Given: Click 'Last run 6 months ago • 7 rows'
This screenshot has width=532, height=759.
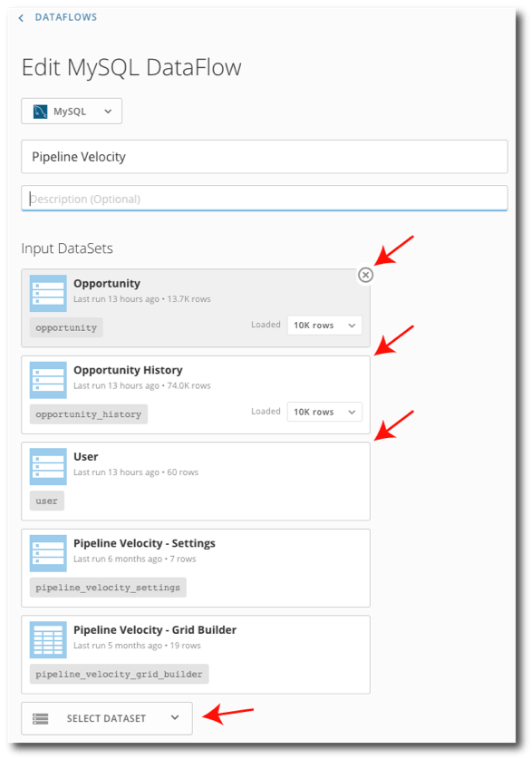Looking at the screenshot, I should (135, 560).
